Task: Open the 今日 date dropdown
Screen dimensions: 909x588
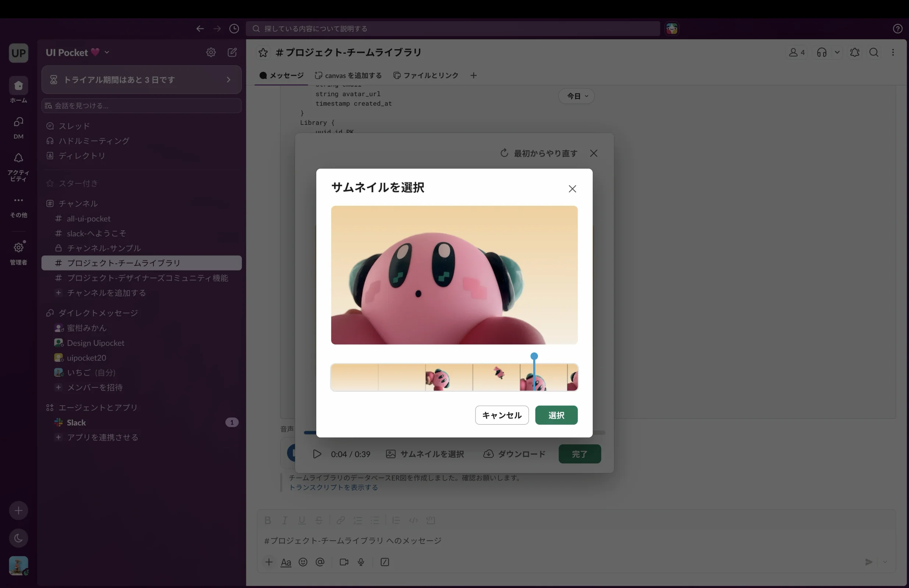Action: pyautogui.click(x=576, y=96)
